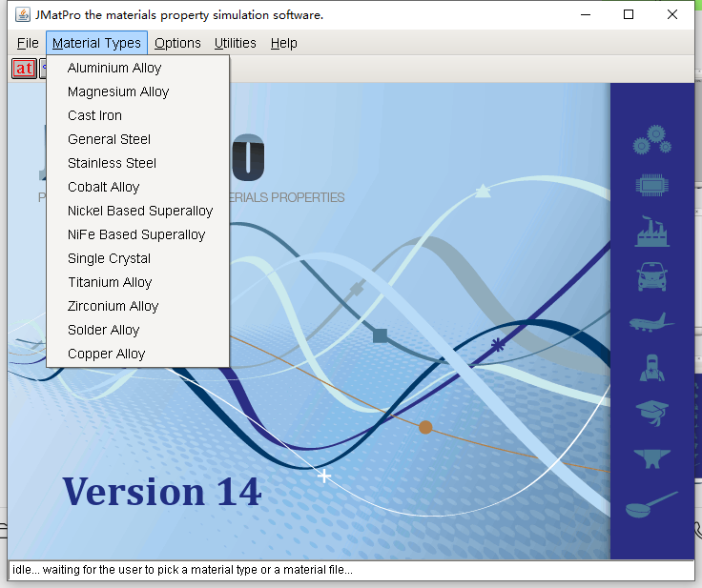This screenshot has height=588, width=702.
Task: Choose Stainless Steel material type
Action: coord(112,163)
